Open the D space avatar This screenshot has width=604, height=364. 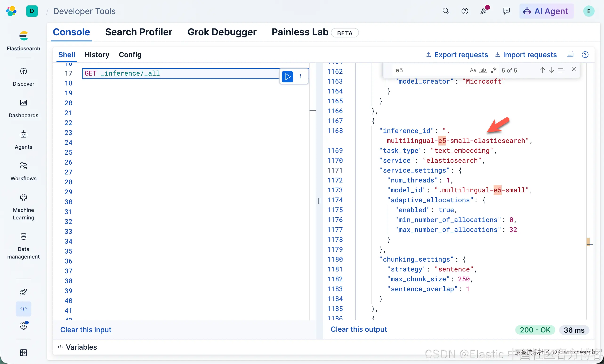(32, 11)
